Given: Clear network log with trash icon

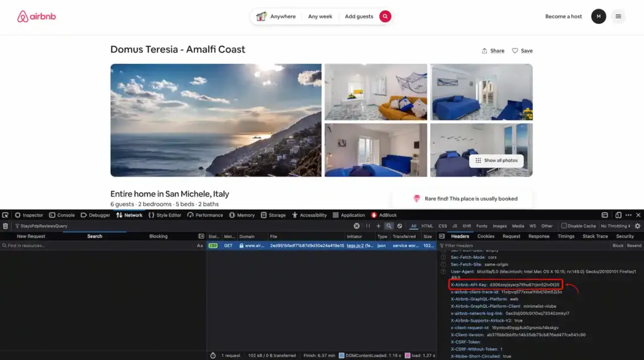Looking at the screenshot, I should click(5, 226).
